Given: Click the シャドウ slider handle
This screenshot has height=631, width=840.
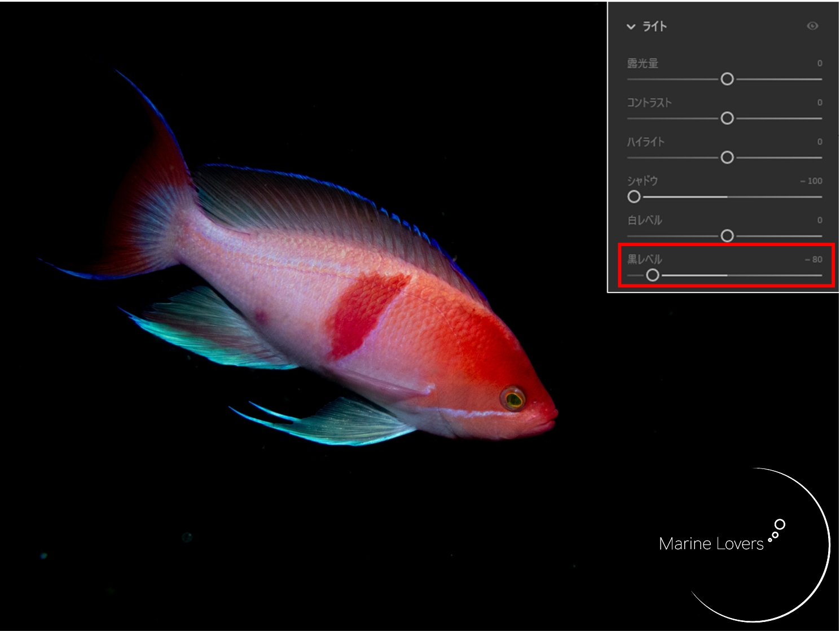Looking at the screenshot, I should (x=634, y=196).
